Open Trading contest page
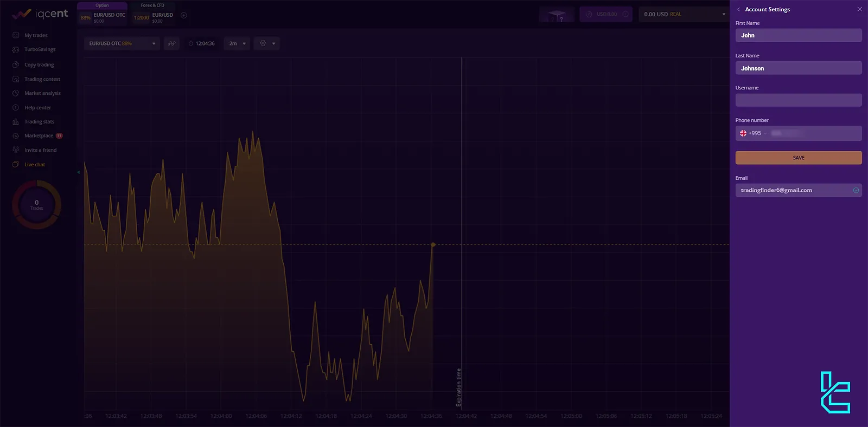Screen dimensions: 868x427 (x=42, y=79)
